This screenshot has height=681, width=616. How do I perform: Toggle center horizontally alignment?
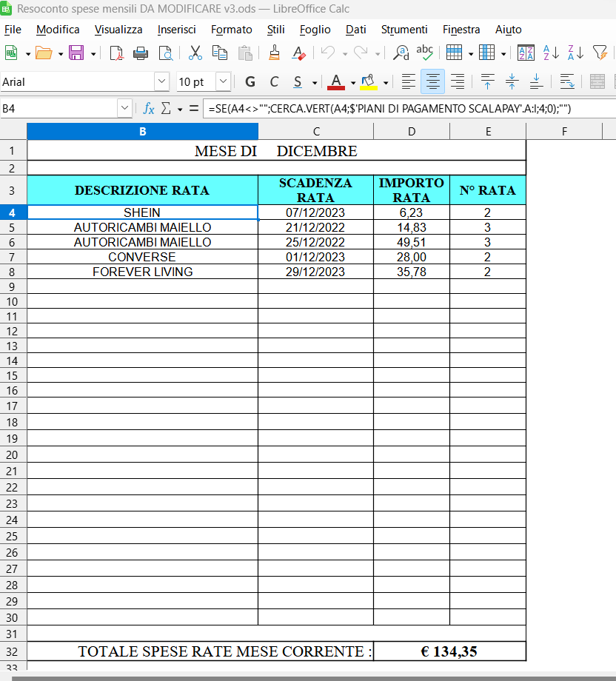(x=433, y=82)
